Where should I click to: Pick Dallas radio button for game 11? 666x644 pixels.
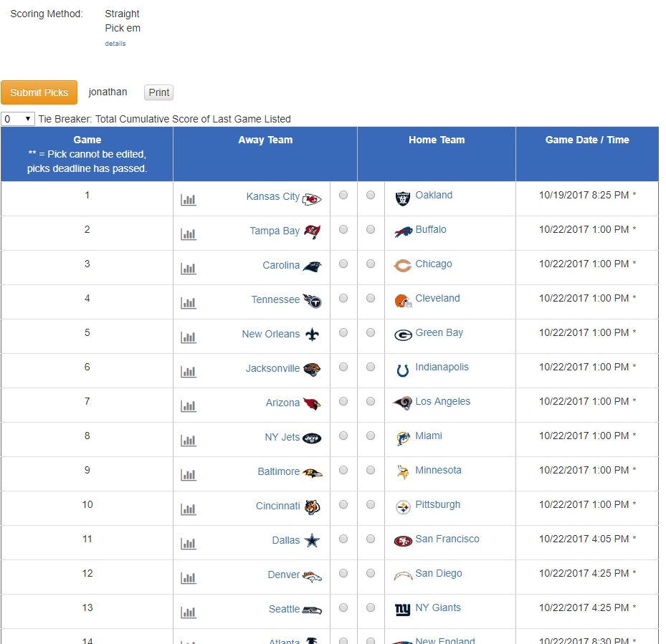(x=343, y=539)
